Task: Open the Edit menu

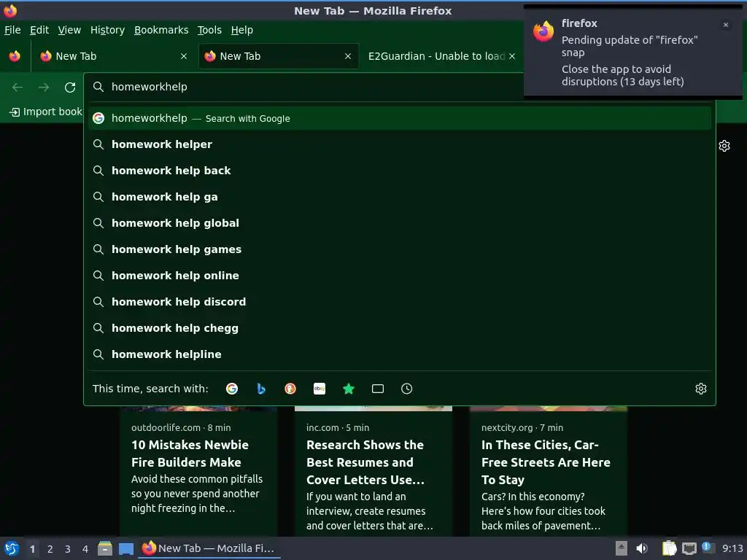Action: pyautogui.click(x=39, y=30)
